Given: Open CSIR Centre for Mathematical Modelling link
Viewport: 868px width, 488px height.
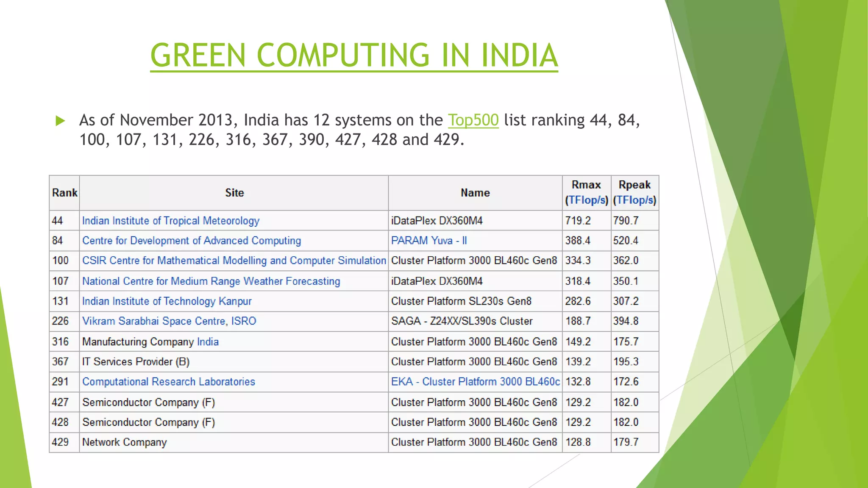Looking at the screenshot, I should (234, 261).
